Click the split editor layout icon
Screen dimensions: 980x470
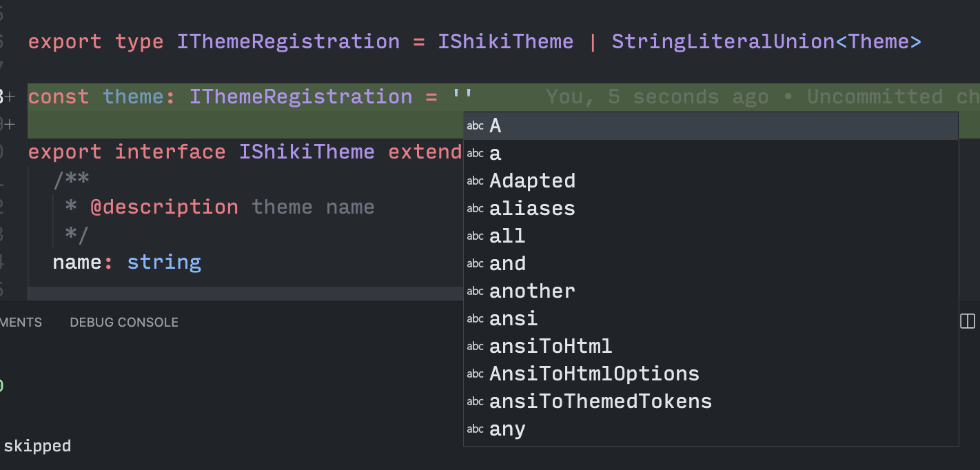click(x=968, y=320)
